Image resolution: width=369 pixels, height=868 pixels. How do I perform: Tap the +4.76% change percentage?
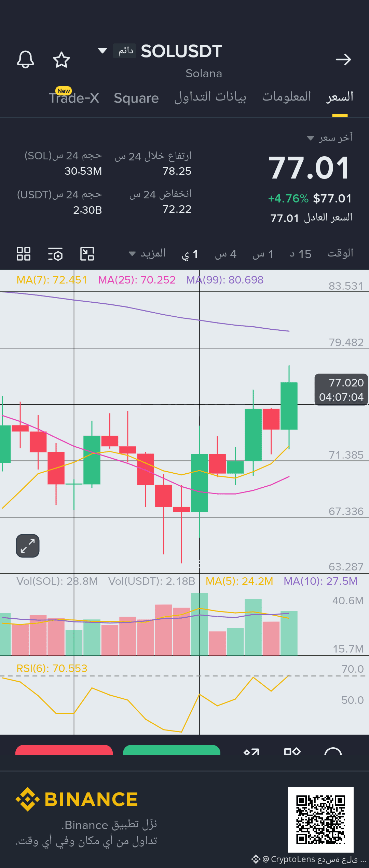[x=288, y=198]
